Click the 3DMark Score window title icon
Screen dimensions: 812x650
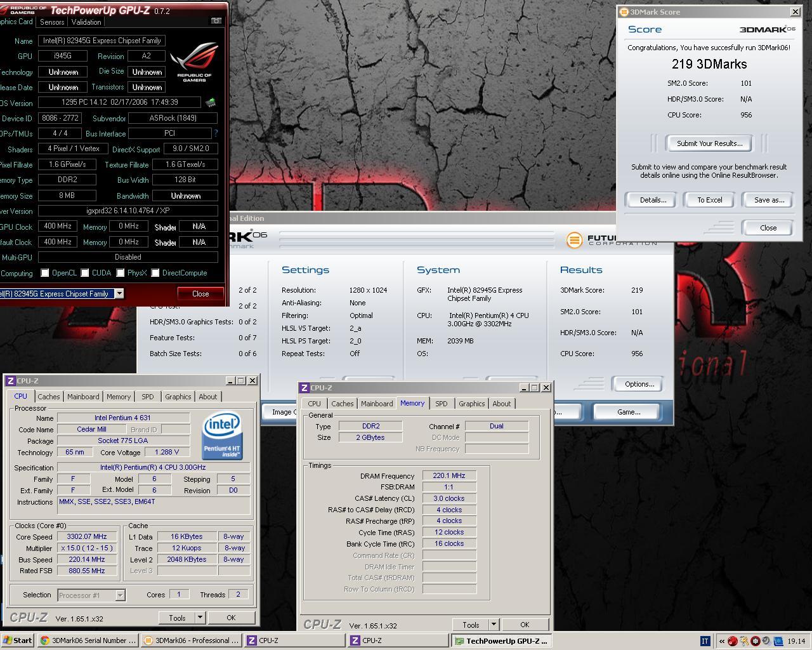pos(624,12)
